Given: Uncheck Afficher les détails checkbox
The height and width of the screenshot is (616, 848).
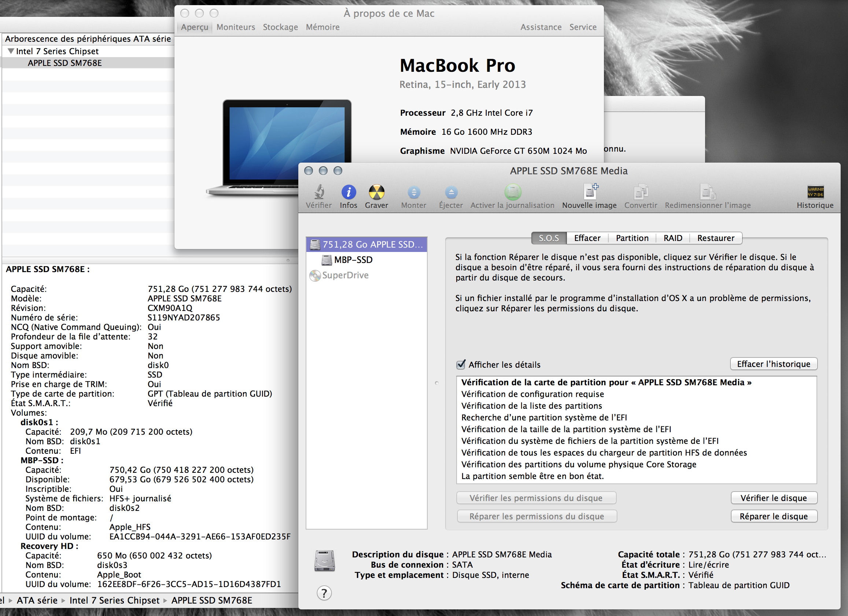Looking at the screenshot, I should tap(461, 364).
